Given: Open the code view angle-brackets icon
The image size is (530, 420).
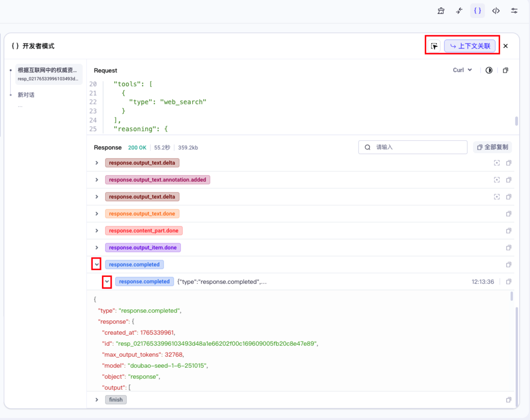Looking at the screenshot, I should pos(496,11).
